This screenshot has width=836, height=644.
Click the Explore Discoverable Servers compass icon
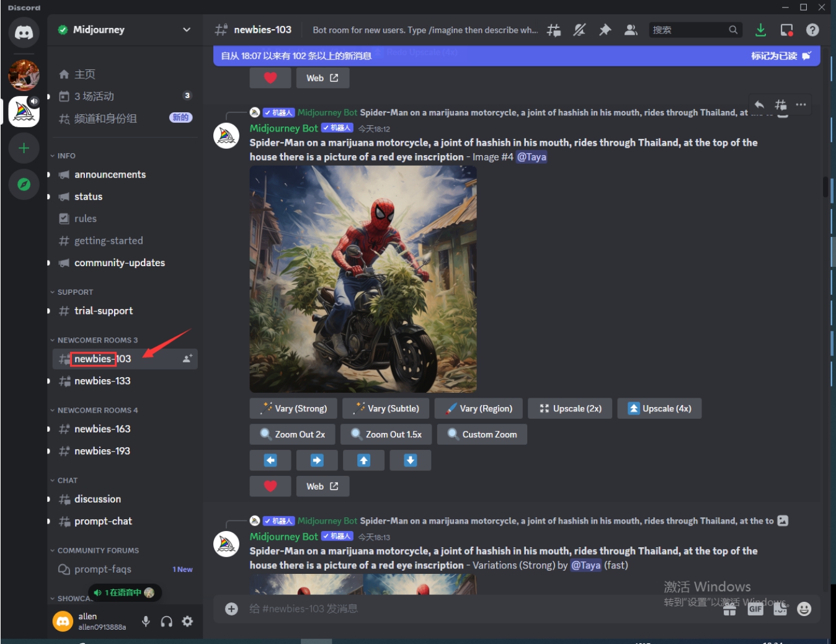[24, 184]
